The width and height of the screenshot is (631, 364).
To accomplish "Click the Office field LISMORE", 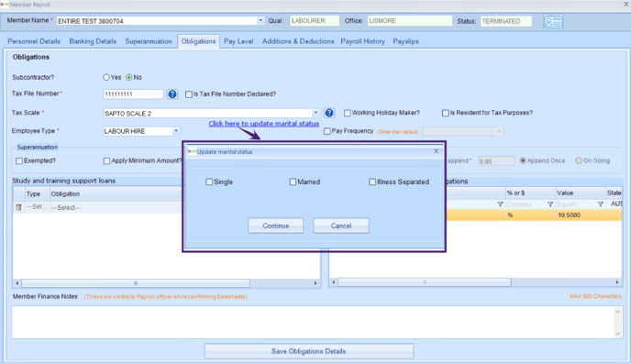I will pyautogui.click(x=410, y=21).
